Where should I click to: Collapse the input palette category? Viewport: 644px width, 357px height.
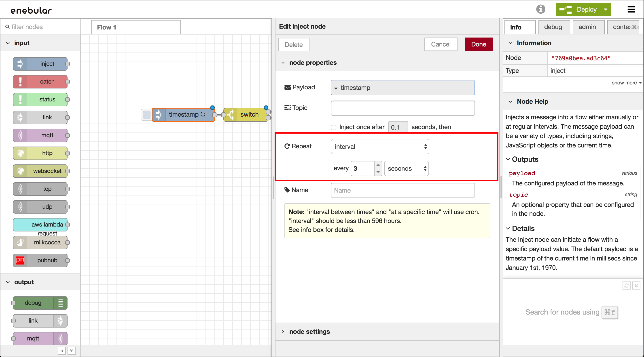(8, 43)
